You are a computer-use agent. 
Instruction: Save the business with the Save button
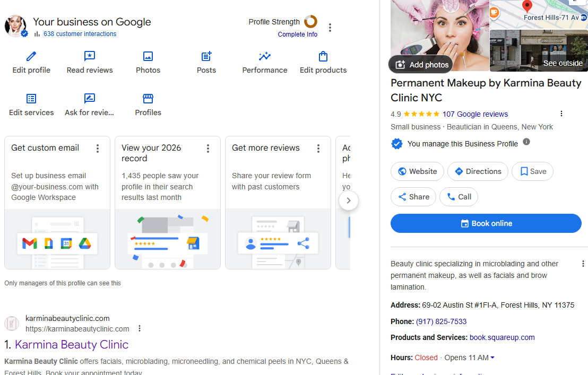(532, 171)
